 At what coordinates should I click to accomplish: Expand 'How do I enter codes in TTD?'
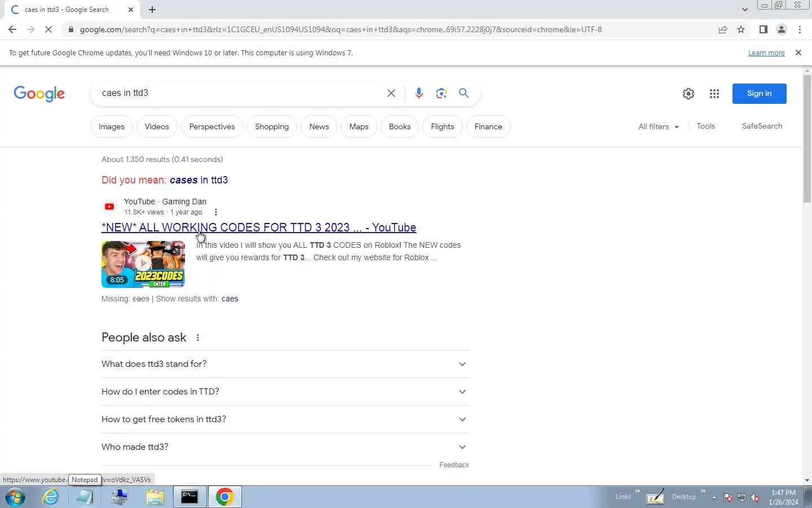285,392
